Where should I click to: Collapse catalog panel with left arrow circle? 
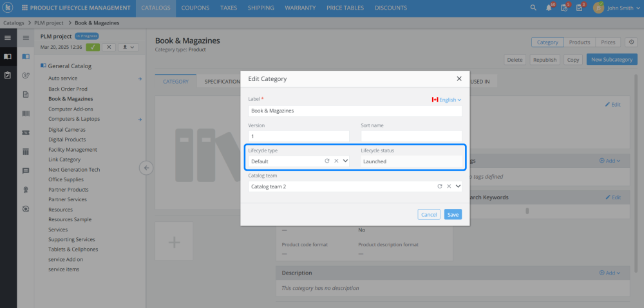pos(146,168)
